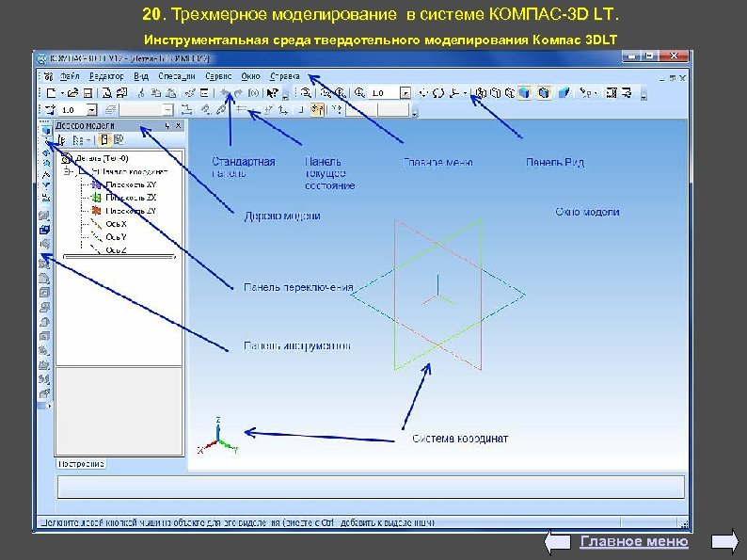Click the Zoom window magnifier icon

(x=306, y=93)
